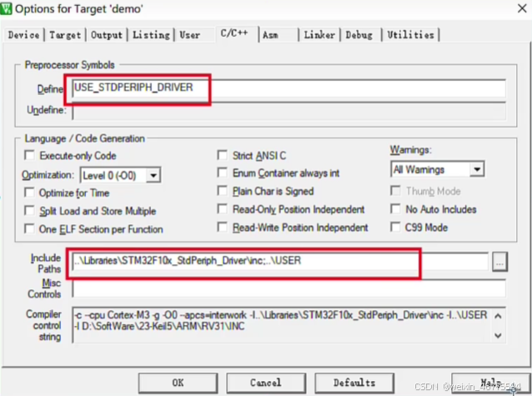The height and width of the screenshot is (396, 532).
Task: Go to the Listing tab
Action: tap(151, 35)
